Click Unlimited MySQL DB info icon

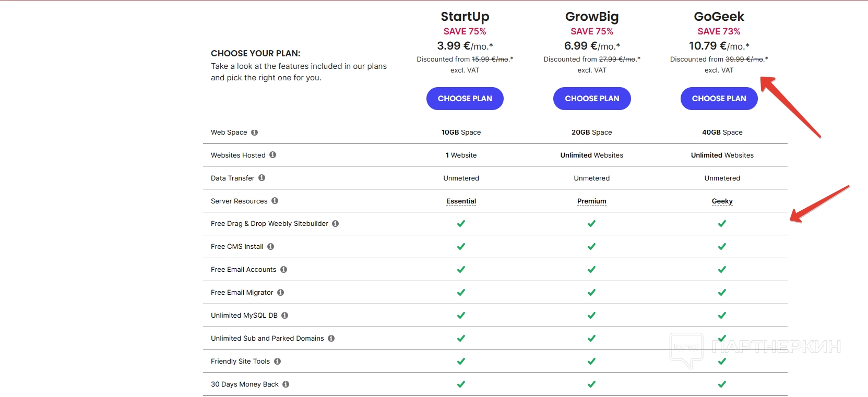click(284, 316)
